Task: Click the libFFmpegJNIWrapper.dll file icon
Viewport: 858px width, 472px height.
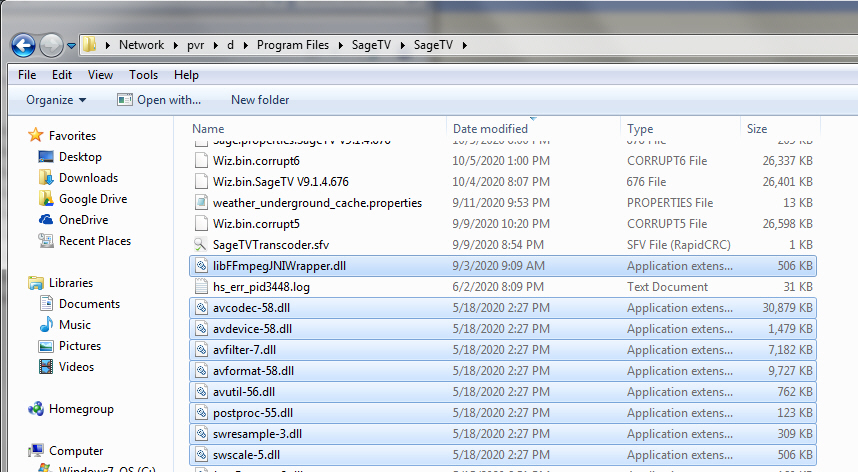Action: (201, 266)
